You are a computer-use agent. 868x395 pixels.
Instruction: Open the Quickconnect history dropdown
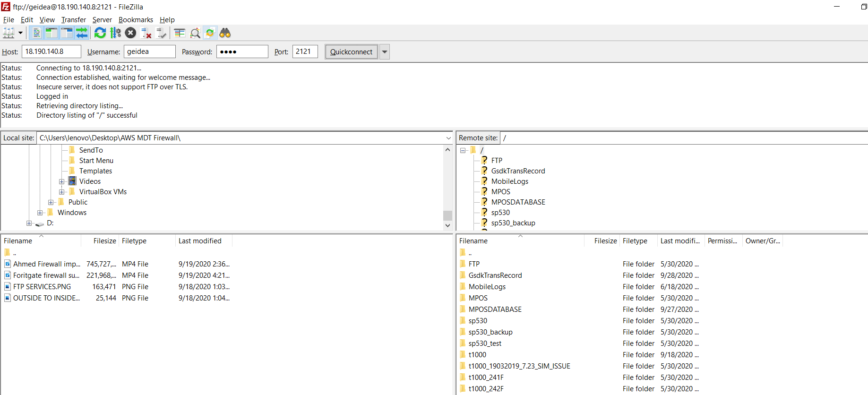385,52
